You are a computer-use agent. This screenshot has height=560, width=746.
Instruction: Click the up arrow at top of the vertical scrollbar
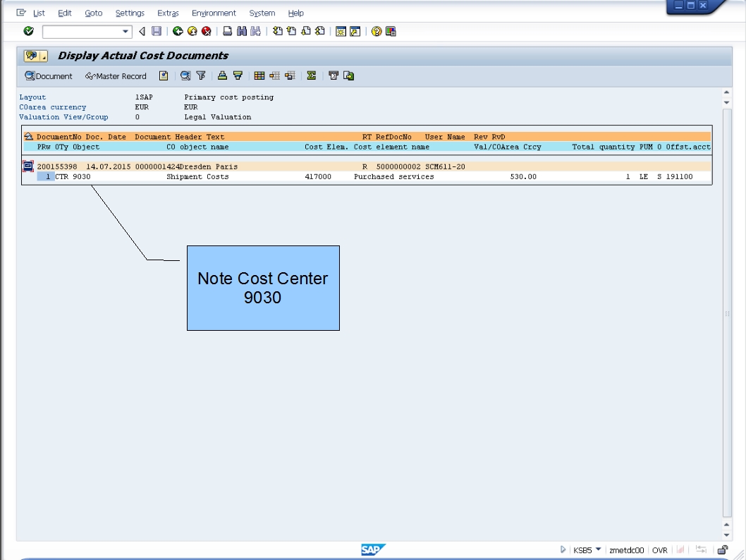point(726,92)
